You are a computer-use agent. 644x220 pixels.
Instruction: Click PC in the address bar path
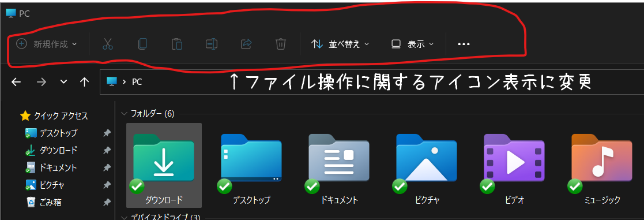[137, 82]
